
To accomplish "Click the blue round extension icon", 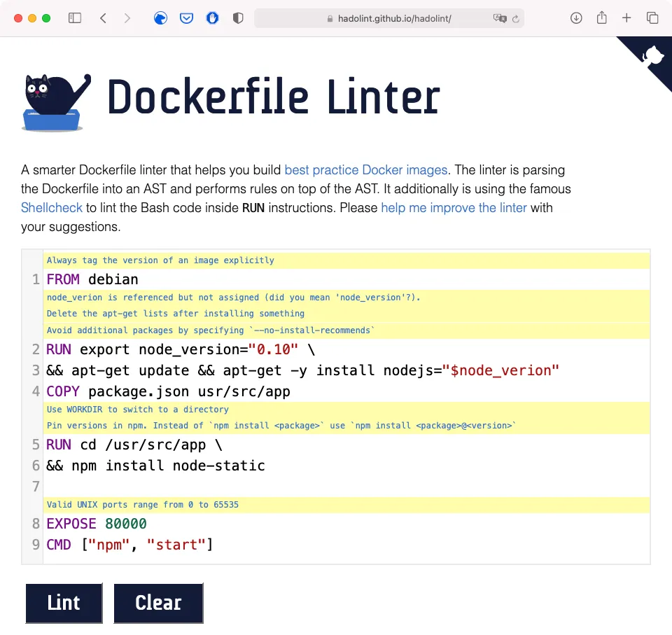I will tap(161, 18).
